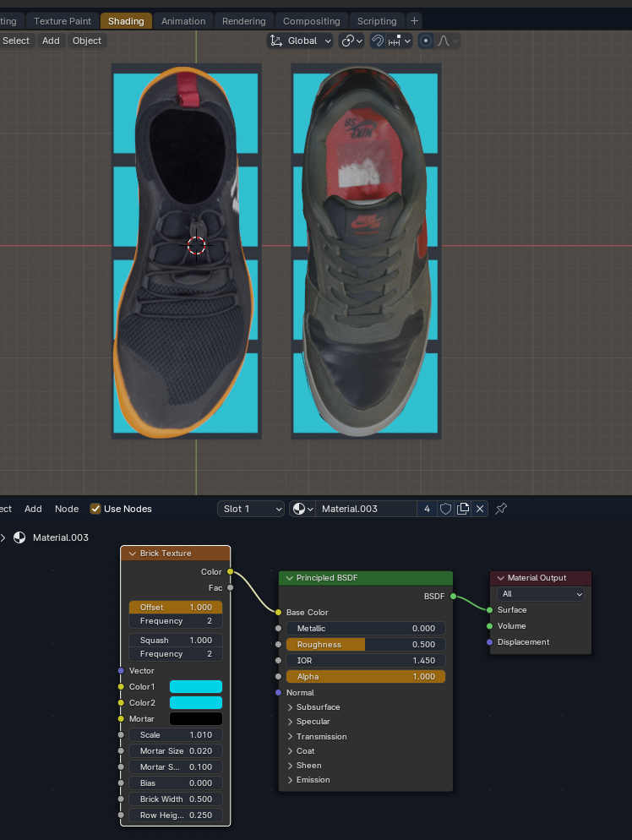Screen dimensions: 632x840
Task: Click the fake user shield icon
Action: [x=445, y=509]
